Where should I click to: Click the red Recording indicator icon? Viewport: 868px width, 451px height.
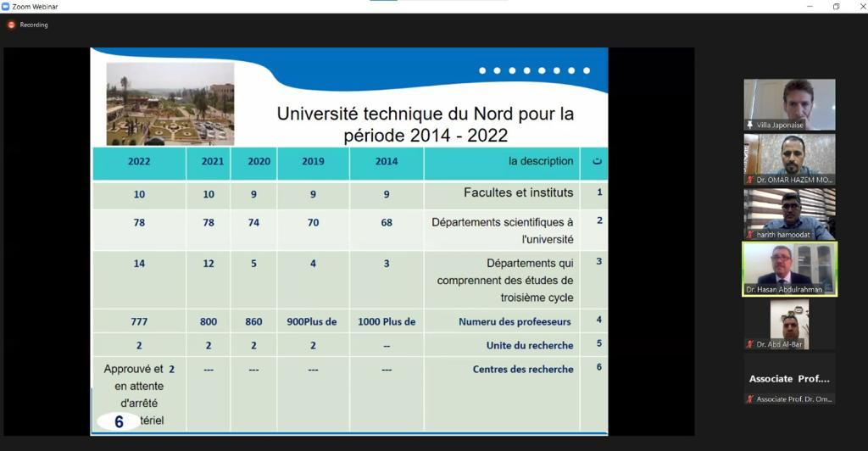(x=11, y=25)
